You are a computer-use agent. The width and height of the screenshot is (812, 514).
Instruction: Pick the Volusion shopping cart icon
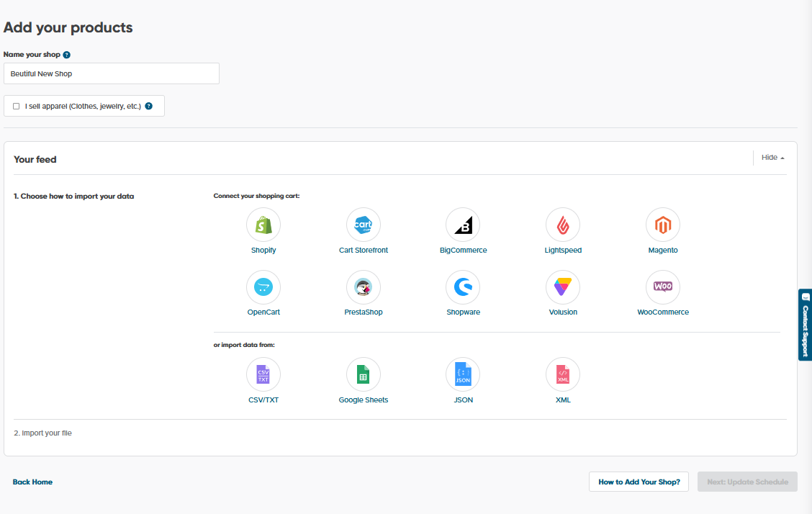click(x=562, y=286)
